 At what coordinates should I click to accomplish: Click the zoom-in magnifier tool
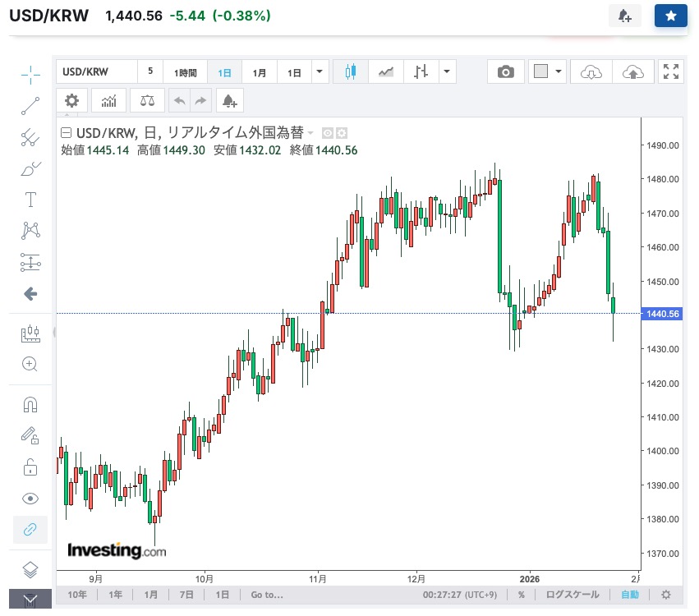[x=30, y=364]
